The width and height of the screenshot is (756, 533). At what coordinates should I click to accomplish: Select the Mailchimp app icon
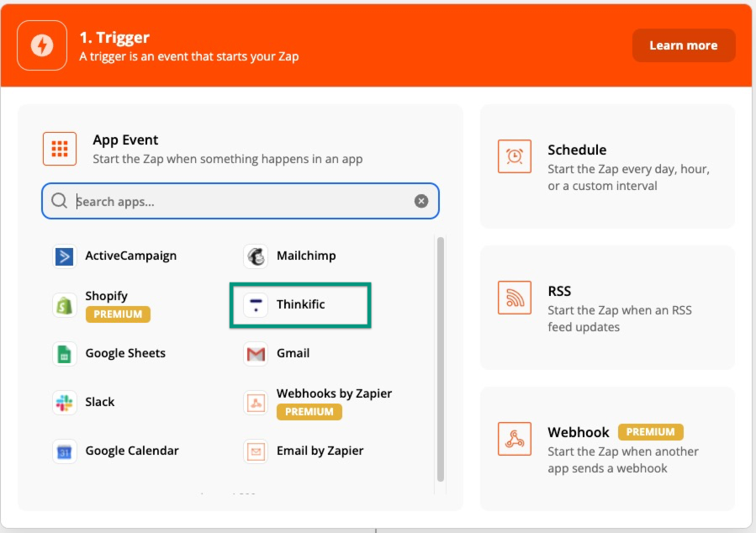coord(256,256)
